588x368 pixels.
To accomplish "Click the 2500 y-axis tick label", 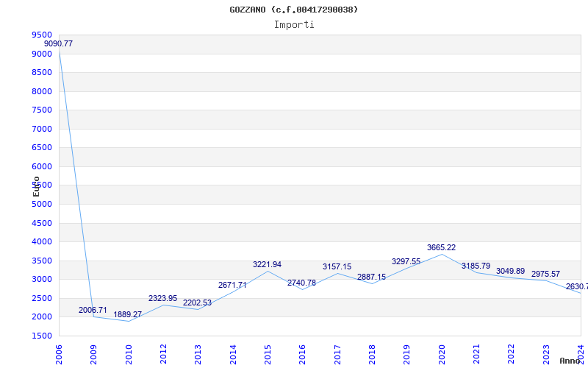I will (42, 299).
